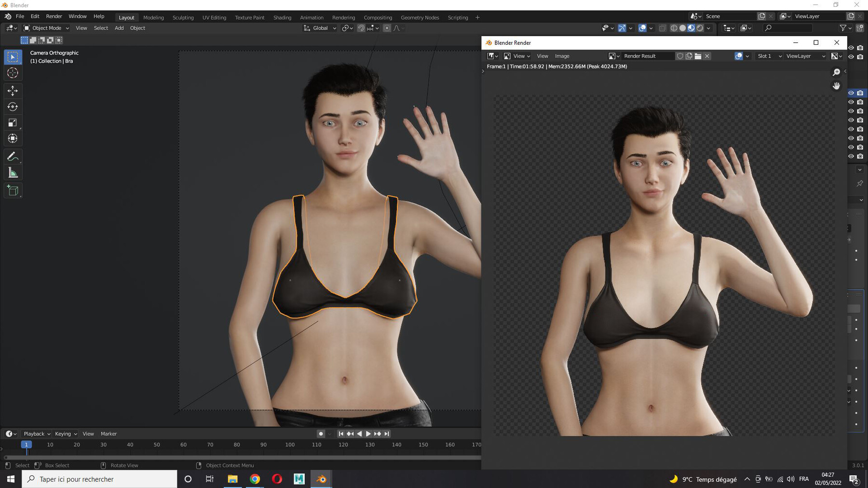Click the Blender logo in top menu bar
This screenshot has height=488, width=868.
coord(8,16)
